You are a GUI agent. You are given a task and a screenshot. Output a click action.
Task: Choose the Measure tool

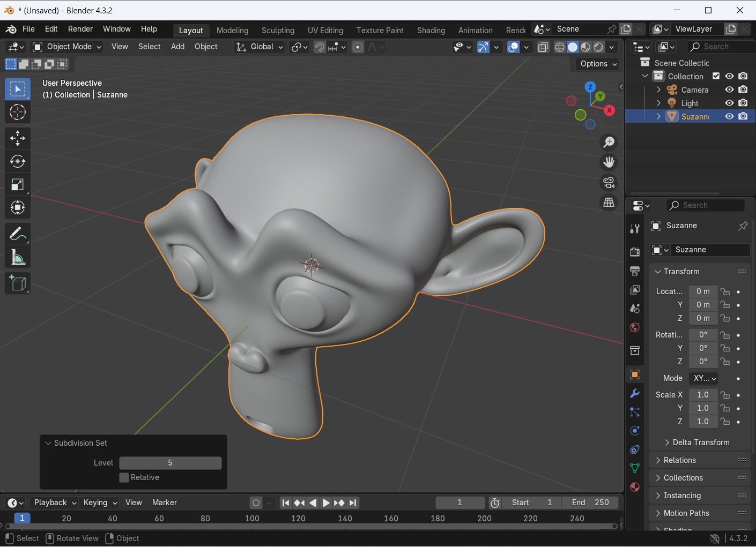tap(18, 257)
